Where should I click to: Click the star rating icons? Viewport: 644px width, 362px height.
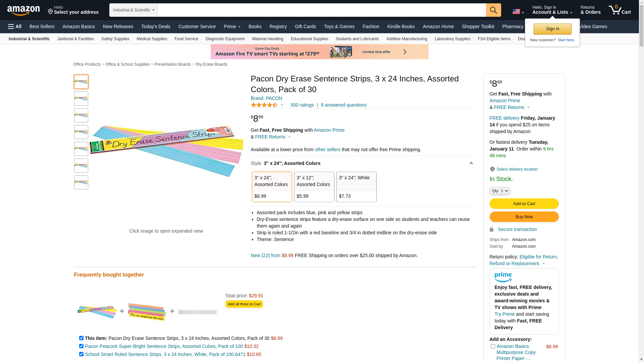pyautogui.click(x=264, y=105)
